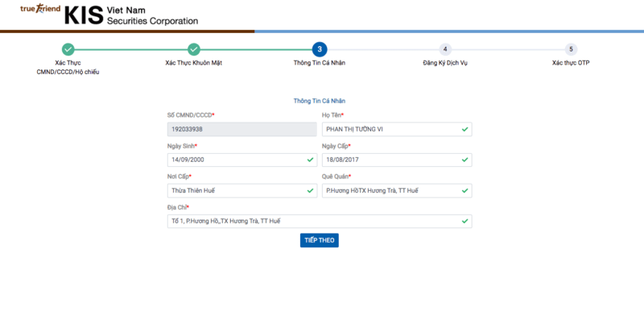Click step label Xác thực OTP
644x320 pixels.
(x=571, y=63)
